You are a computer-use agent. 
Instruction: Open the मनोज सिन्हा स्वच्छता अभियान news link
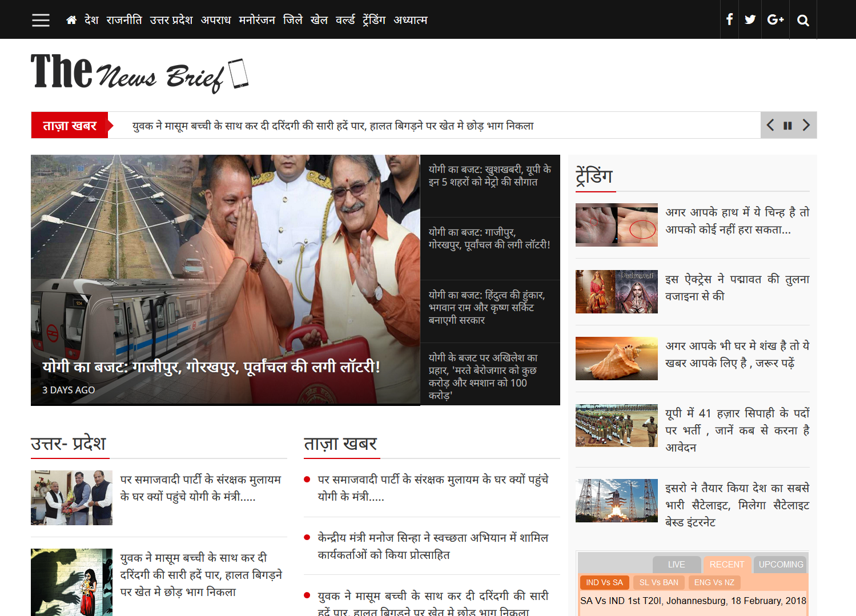click(432, 546)
